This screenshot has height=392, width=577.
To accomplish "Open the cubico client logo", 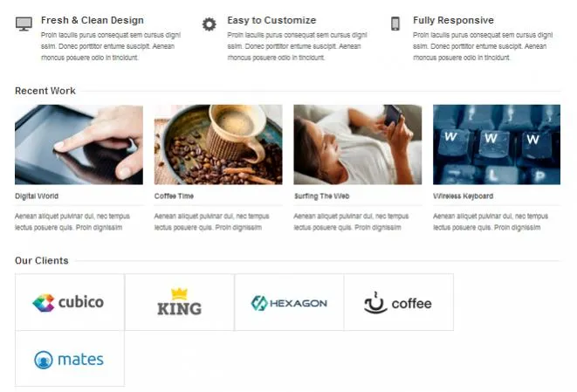I will pos(70,302).
